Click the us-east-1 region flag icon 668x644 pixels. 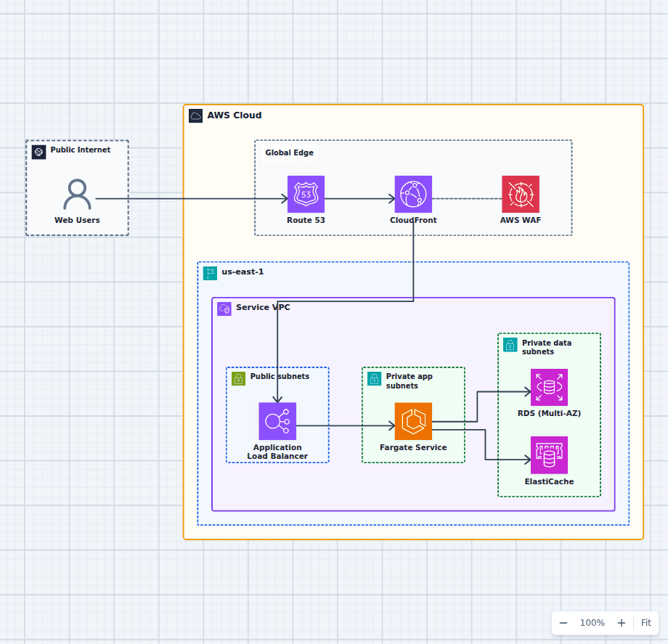coord(210,273)
